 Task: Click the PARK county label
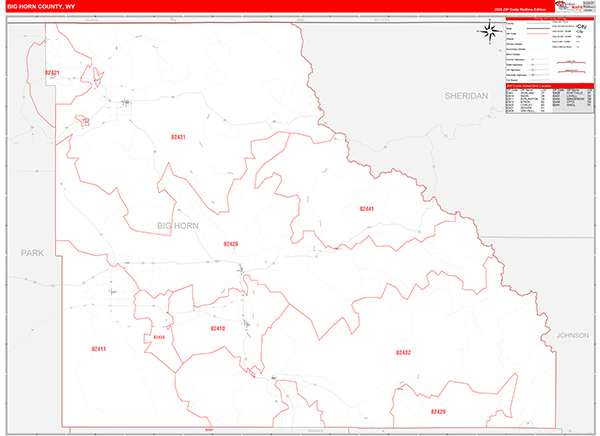click(x=32, y=253)
